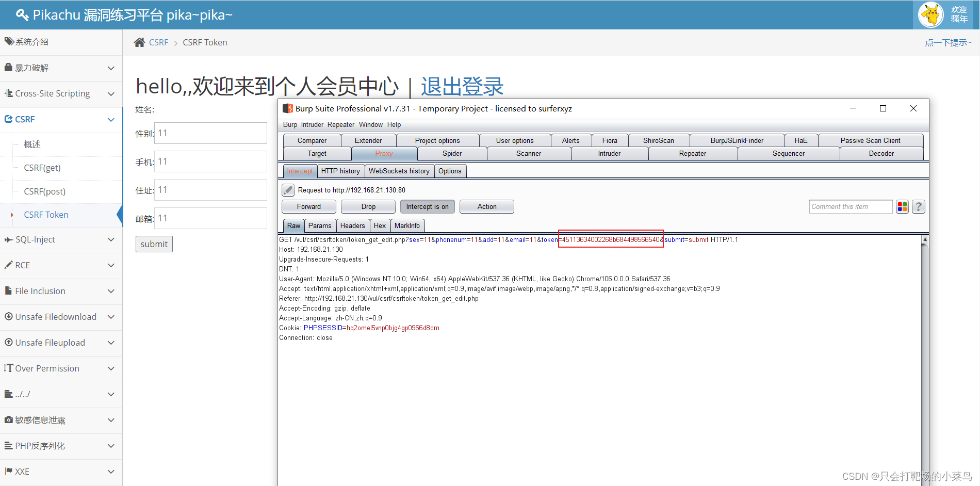Click the 手机 input field
This screenshot has height=486, width=980.
click(211, 161)
